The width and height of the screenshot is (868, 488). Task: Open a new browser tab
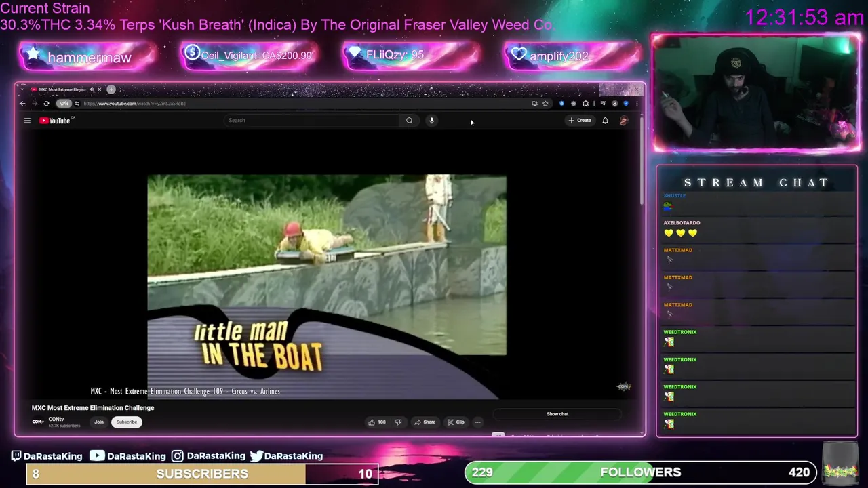(x=111, y=89)
